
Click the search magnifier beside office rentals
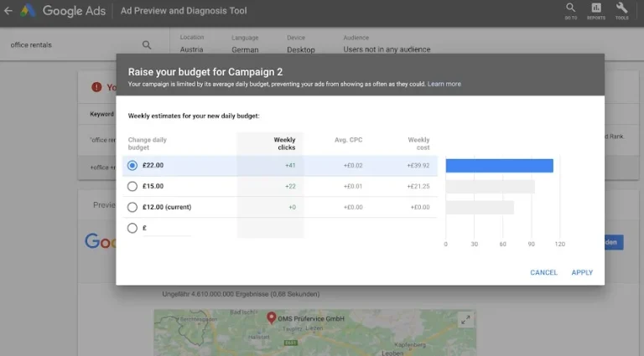pos(147,45)
